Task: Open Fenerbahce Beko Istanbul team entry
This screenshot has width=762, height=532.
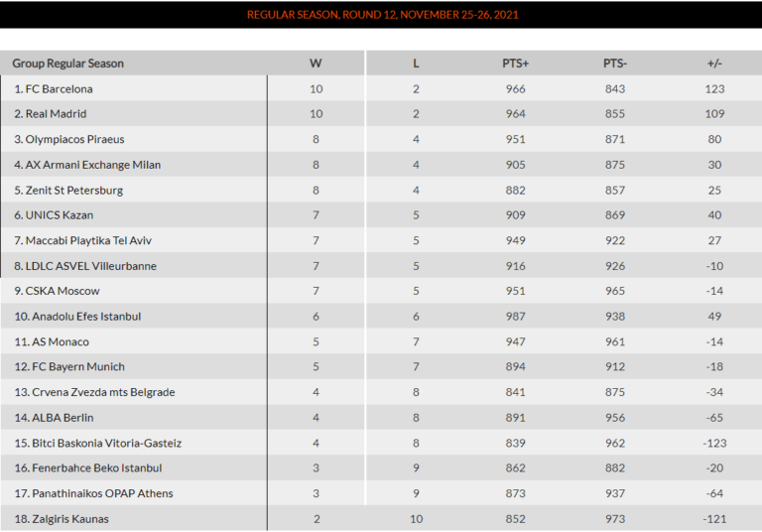Action: click(x=95, y=467)
